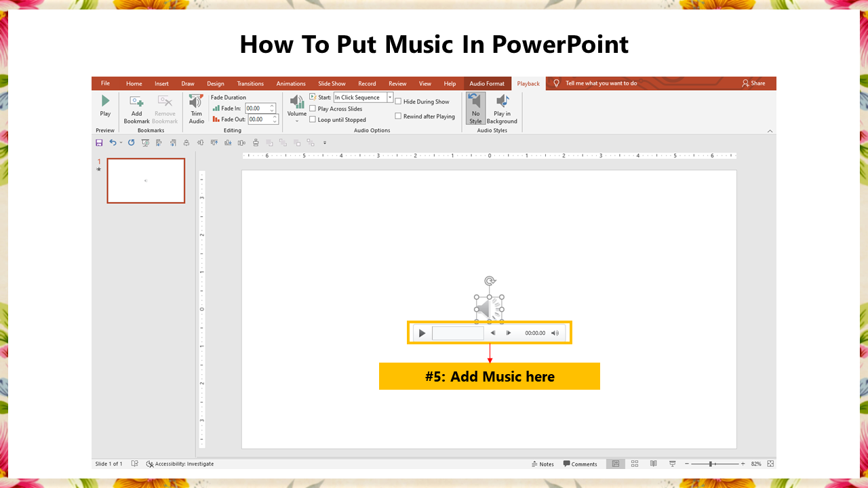Image resolution: width=868 pixels, height=488 pixels.
Task: Switch to the Animations tab
Action: tap(291, 83)
